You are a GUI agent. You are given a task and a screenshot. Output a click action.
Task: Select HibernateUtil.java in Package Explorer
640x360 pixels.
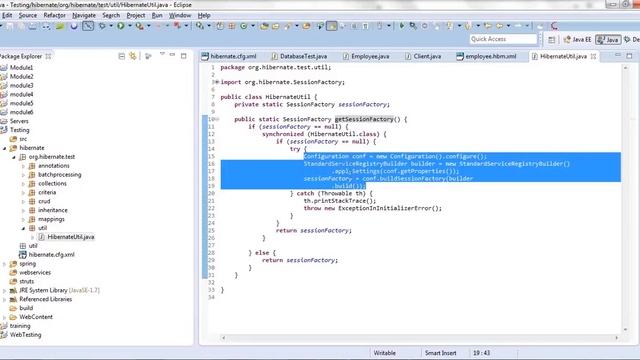(x=71, y=237)
